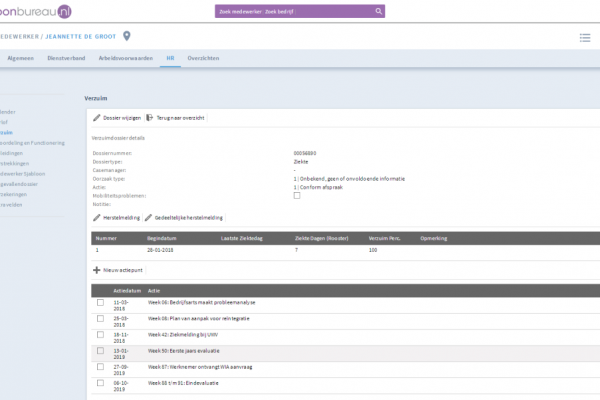This screenshot has height=400, width=600.
Task: Check the Week 06 Bedrijfsarts probleemanalyse row
Action: (x=100, y=301)
